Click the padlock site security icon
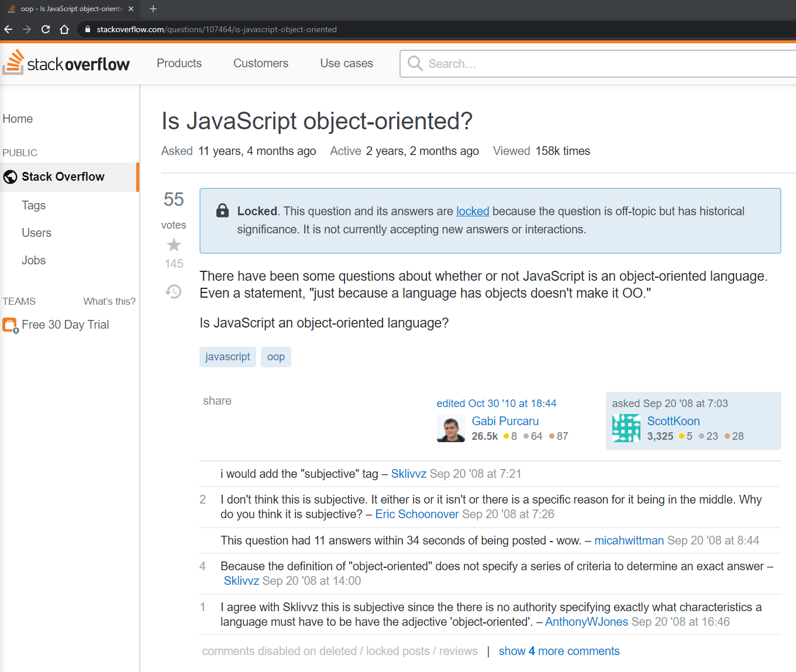This screenshot has width=796, height=672. tap(87, 29)
